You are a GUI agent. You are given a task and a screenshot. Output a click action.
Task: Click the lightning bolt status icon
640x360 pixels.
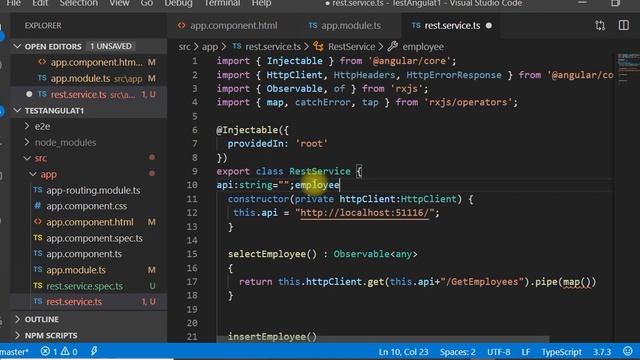tap(94, 351)
